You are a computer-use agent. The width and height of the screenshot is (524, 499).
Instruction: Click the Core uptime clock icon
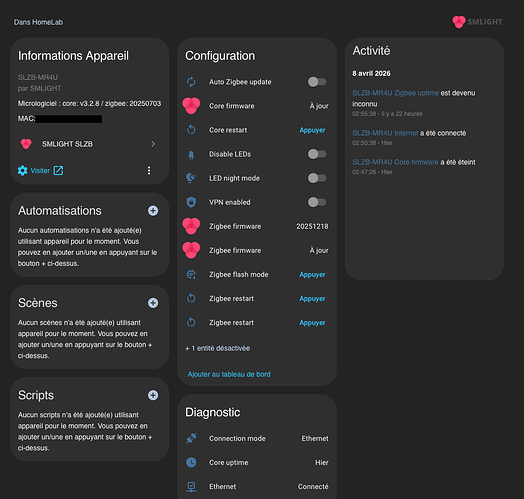coord(191,463)
